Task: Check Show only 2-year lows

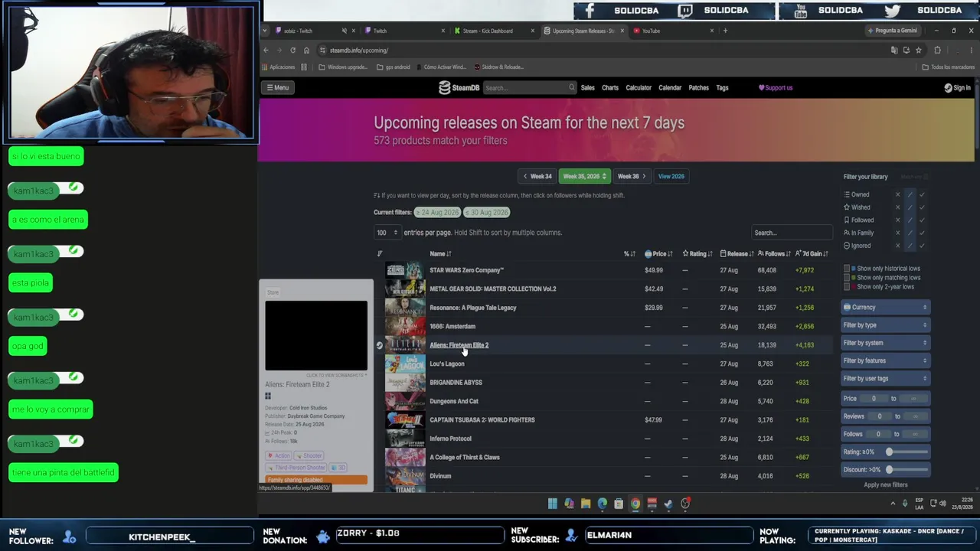Action: pyautogui.click(x=847, y=287)
